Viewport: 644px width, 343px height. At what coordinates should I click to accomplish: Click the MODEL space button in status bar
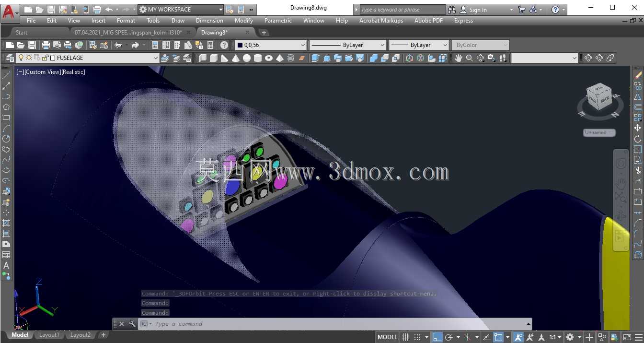387,337
